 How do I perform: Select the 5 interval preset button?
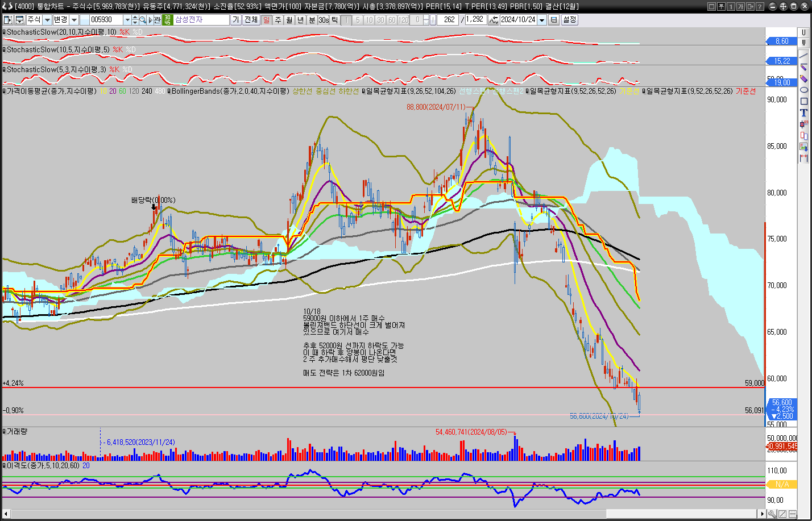pos(358,20)
